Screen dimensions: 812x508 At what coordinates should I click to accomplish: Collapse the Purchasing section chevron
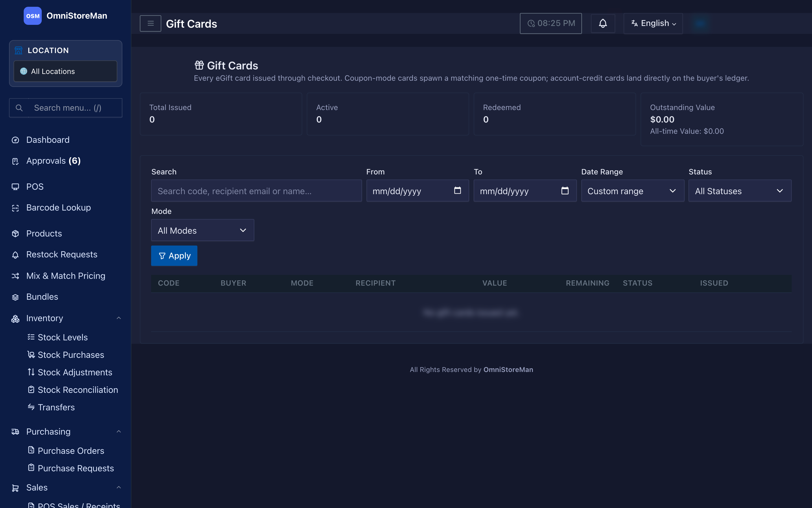click(x=118, y=432)
